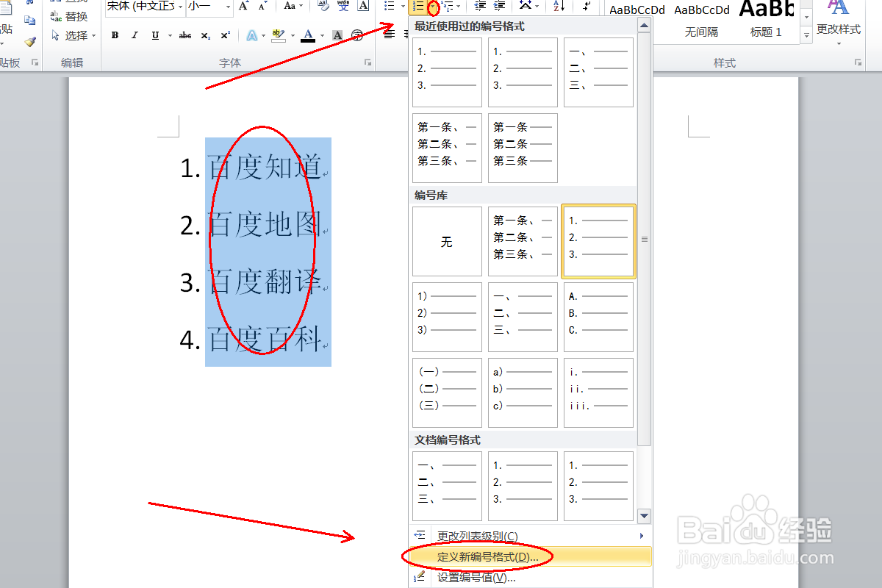Select the A. B. C. numbering format
This screenshot has height=588, width=882.
click(x=598, y=317)
